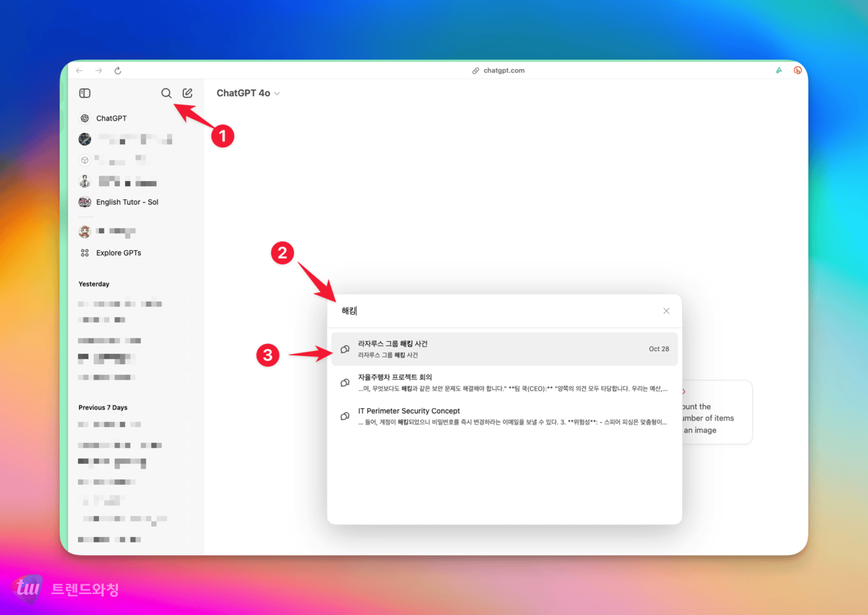
Task: Open the IT Perimeter Security Concept result
Action: coord(505,416)
